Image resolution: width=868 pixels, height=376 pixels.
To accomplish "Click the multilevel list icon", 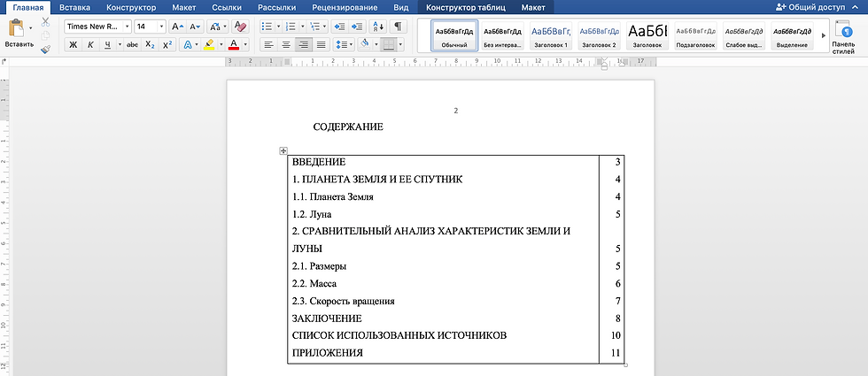I will coord(314,27).
